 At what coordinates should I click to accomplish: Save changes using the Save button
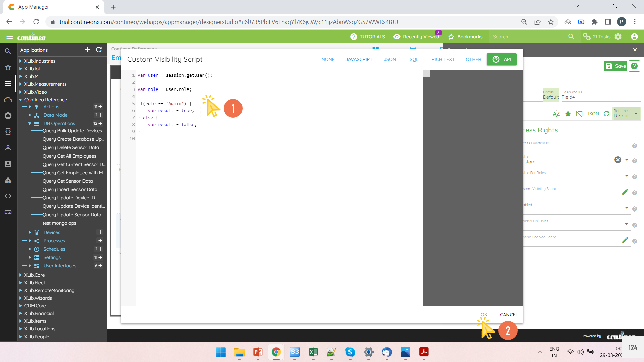(615, 66)
